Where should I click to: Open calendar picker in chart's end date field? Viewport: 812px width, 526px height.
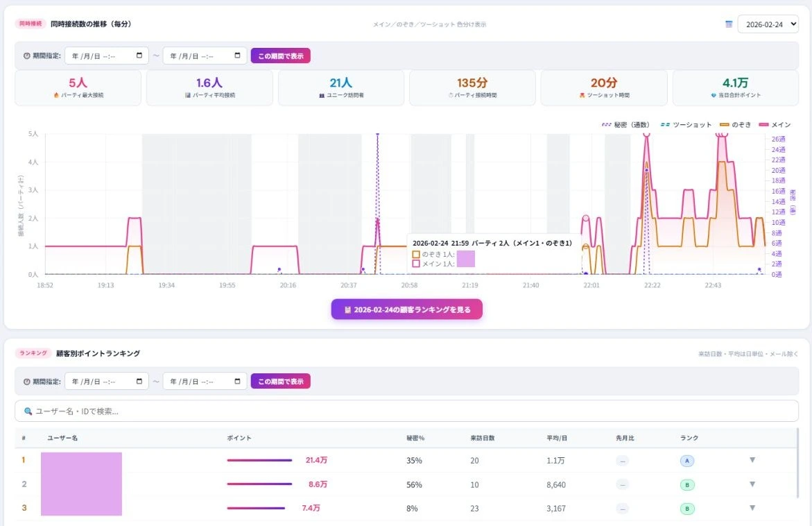click(238, 56)
